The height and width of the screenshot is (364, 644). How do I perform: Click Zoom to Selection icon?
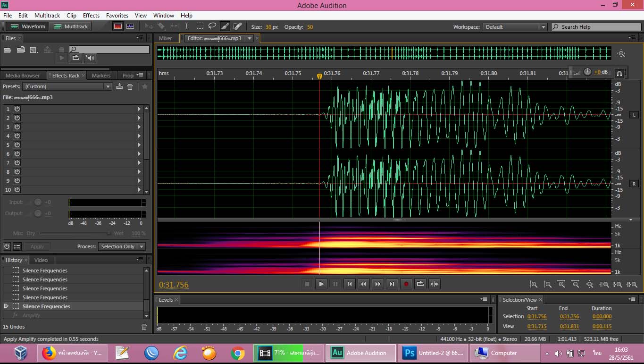[x=632, y=284]
